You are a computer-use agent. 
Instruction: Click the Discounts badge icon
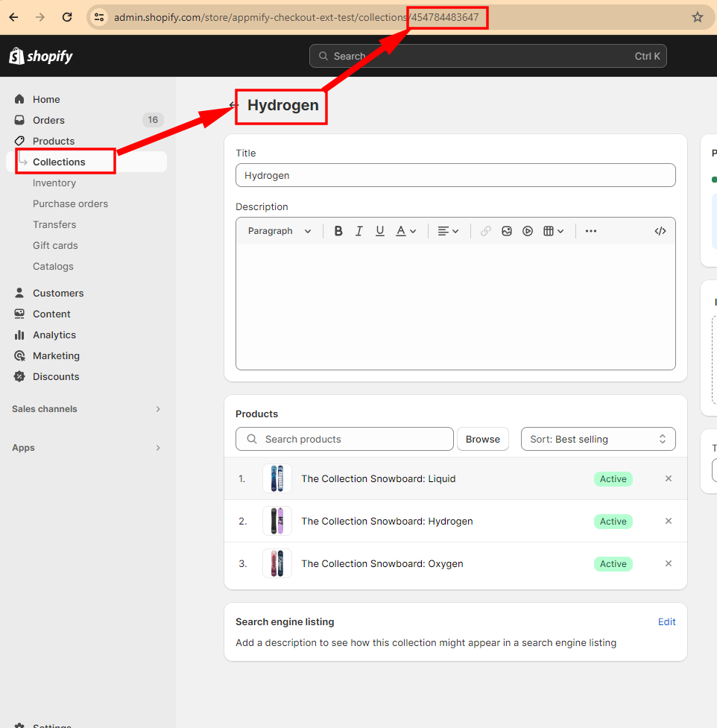(19, 376)
